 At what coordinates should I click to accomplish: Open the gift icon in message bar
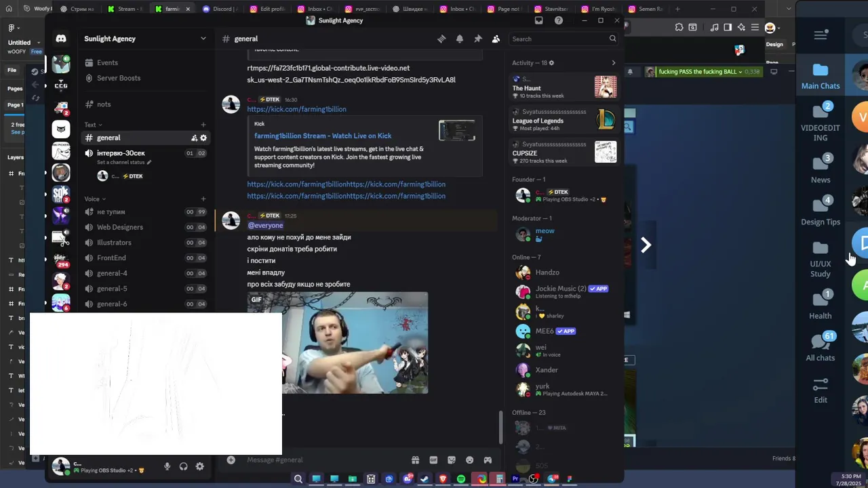pyautogui.click(x=415, y=460)
